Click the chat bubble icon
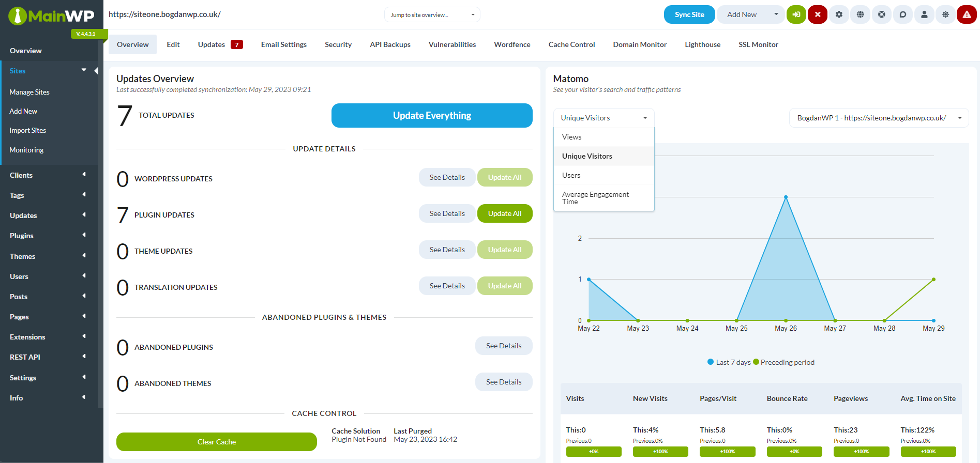The height and width of the screenshot is (463, 980). 903,14
